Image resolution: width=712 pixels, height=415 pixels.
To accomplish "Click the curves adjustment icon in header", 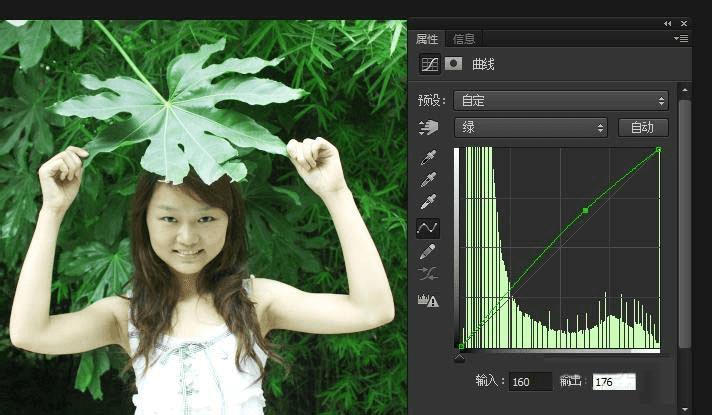I will [x=429, y=64].
